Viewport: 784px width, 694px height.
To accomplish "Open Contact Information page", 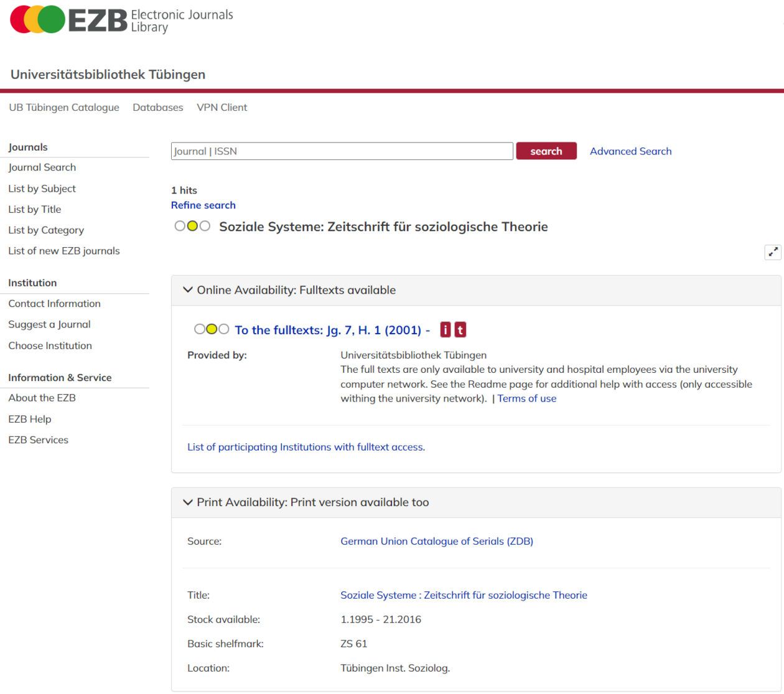I will [x=55, y=304].
